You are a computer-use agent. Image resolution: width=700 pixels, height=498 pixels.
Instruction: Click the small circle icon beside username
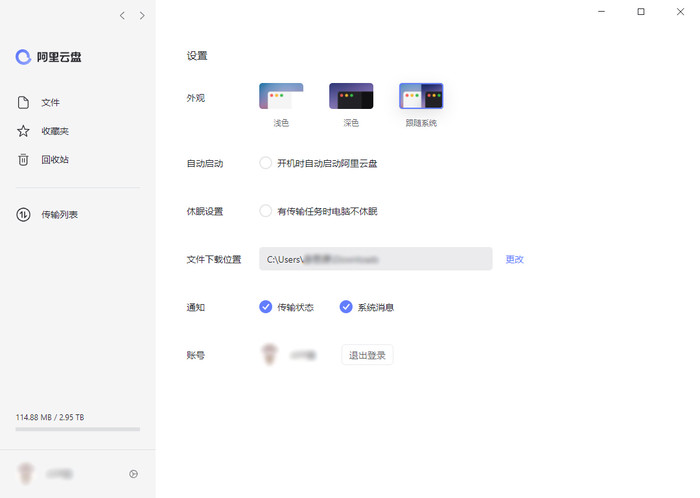pos(133,474)
